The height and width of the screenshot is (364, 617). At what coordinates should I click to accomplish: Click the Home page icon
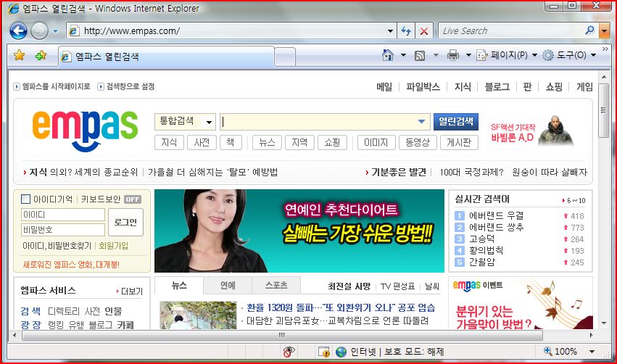click(x=388, y=55)
